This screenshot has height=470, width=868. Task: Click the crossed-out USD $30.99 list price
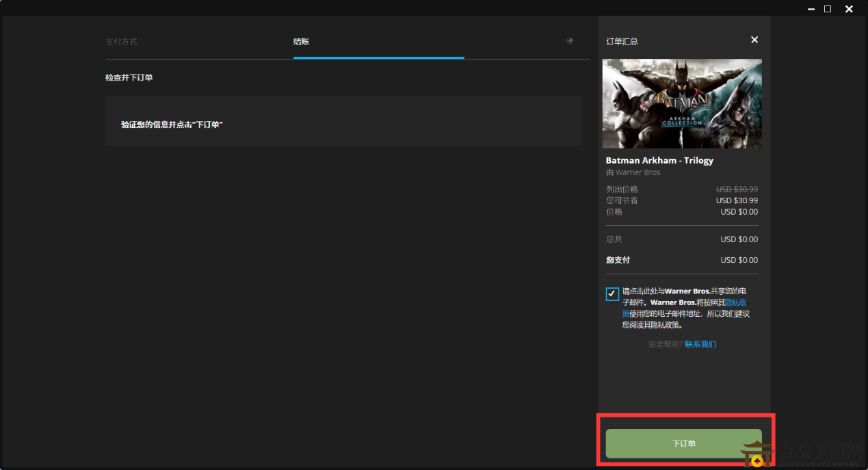[x=737, y=190]
